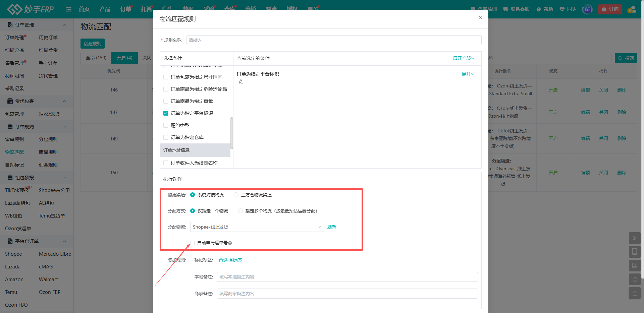Viewport: 644px width, 313px height.
Task: Switch to the 全部 (150) tab
Action: [x=96, y=58]
